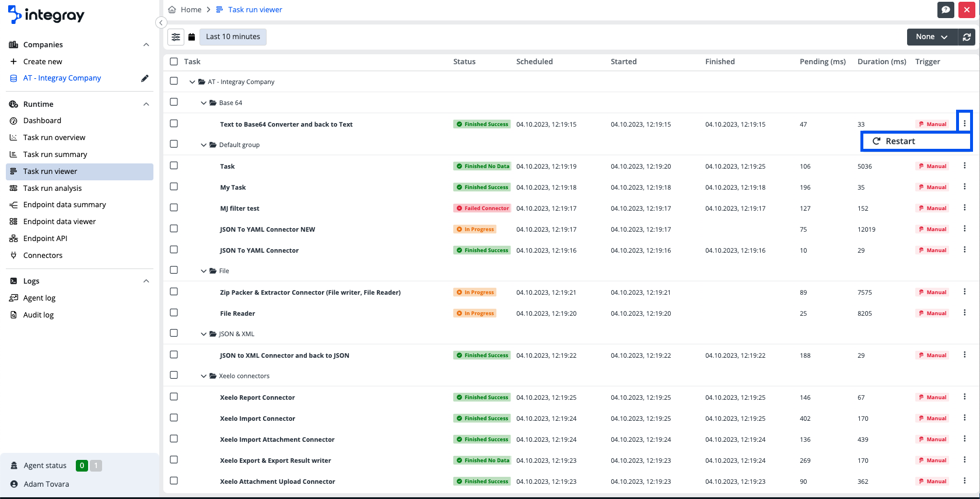Screen dimensions: 980x499
Task: Click the pencil edit icon for company
Action: tap(145, 78)
